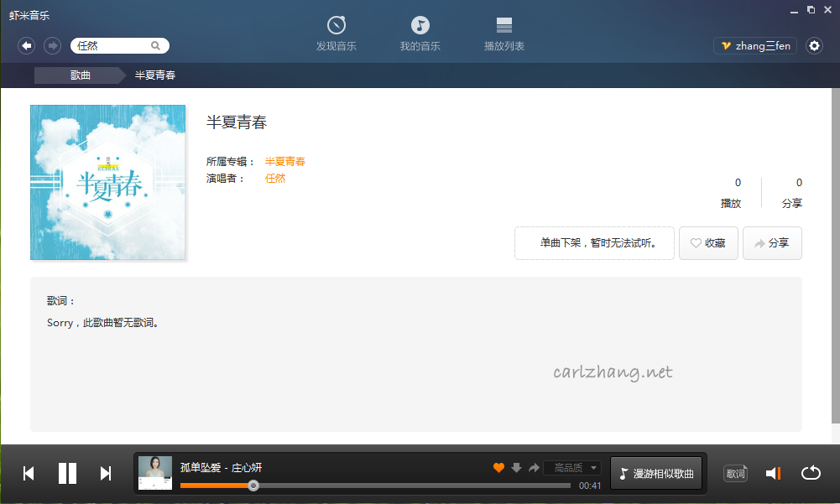Viewport: 840px width, 504px height.
Task: Mute the volume speaker icon
Action: click(772, 474)
